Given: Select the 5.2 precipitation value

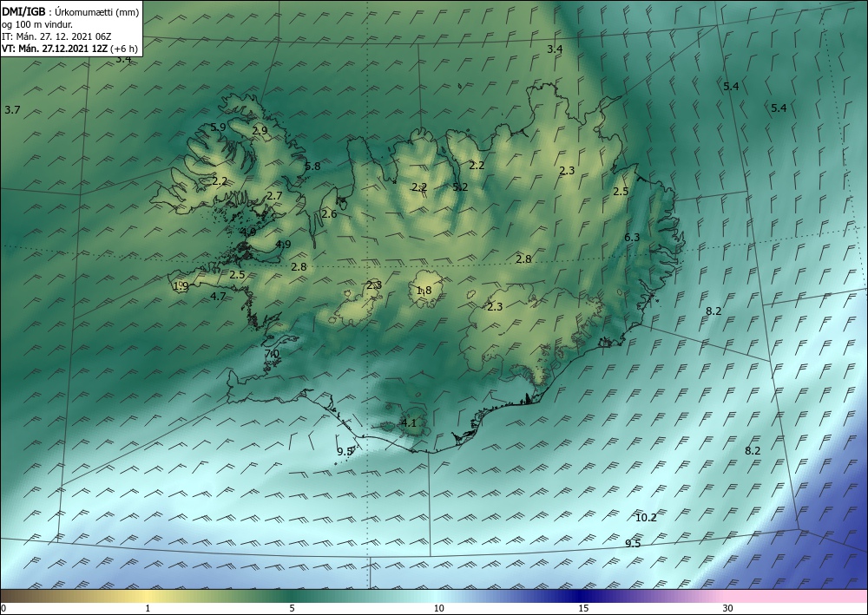Looking at the screenshot, I should click(x=460, y=187).
